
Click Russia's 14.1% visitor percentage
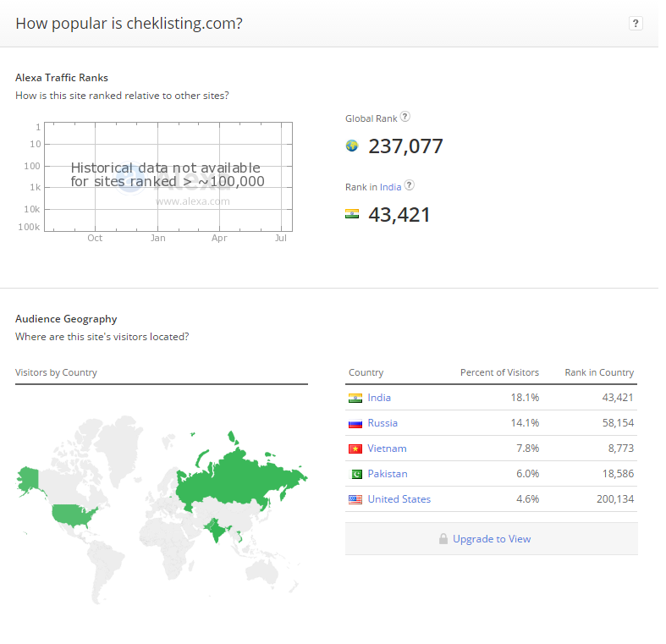525,423
